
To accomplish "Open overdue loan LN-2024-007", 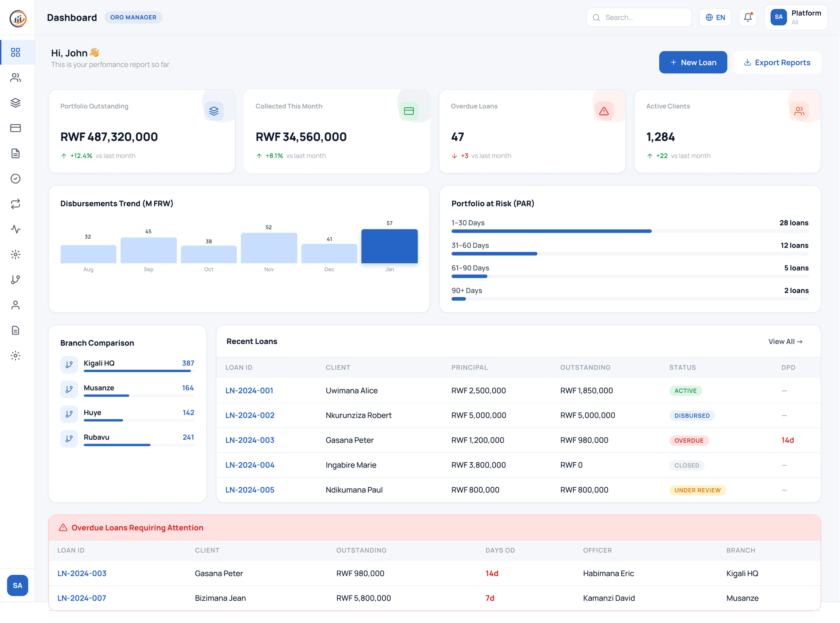I will pyautogui.click(x=82, y=598).
